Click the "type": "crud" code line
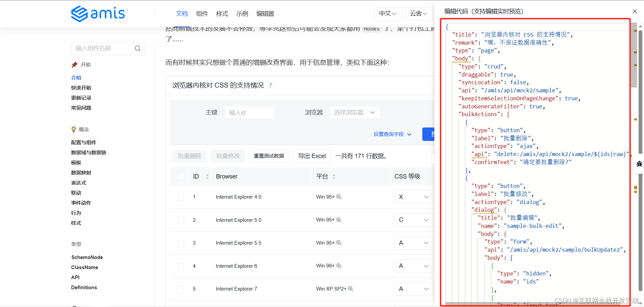 coord(482,66)
